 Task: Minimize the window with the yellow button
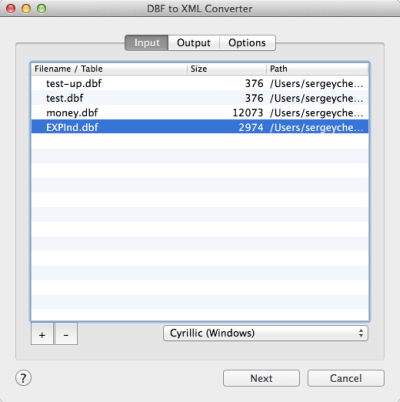point(26,8)
